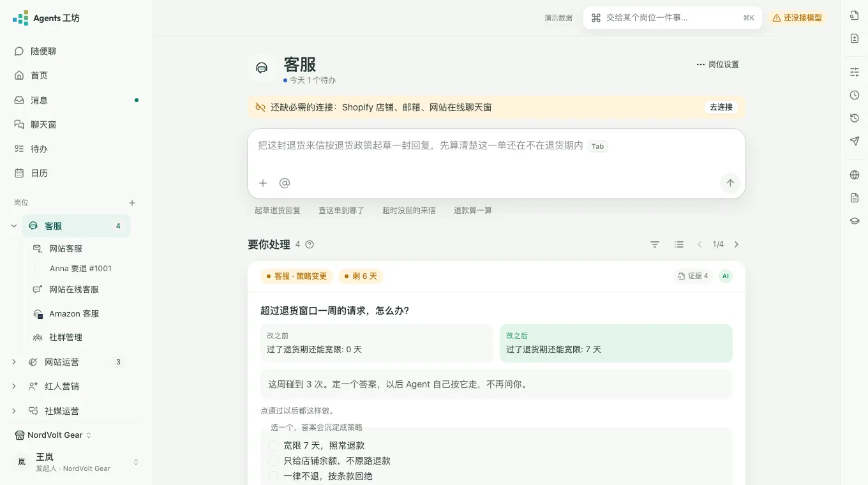Screen dimensions: 868x485
Task: Collapse the 客服 role group
Action: (14, 226)
